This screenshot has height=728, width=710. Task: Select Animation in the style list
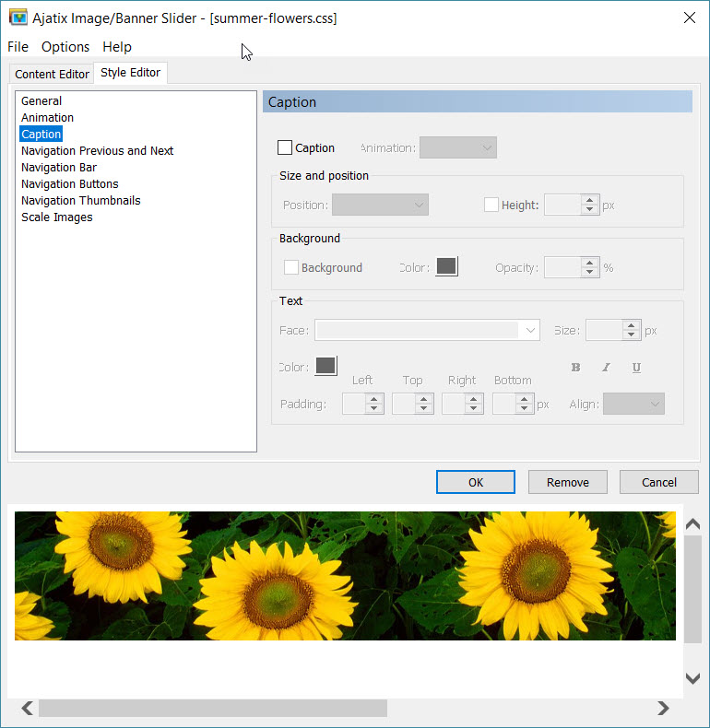pyautogui.click(x=47, y=117)
